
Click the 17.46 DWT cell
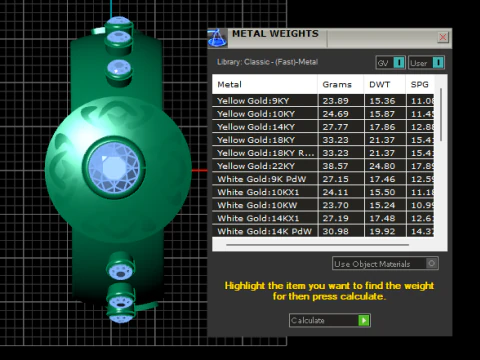coord(385,179)
